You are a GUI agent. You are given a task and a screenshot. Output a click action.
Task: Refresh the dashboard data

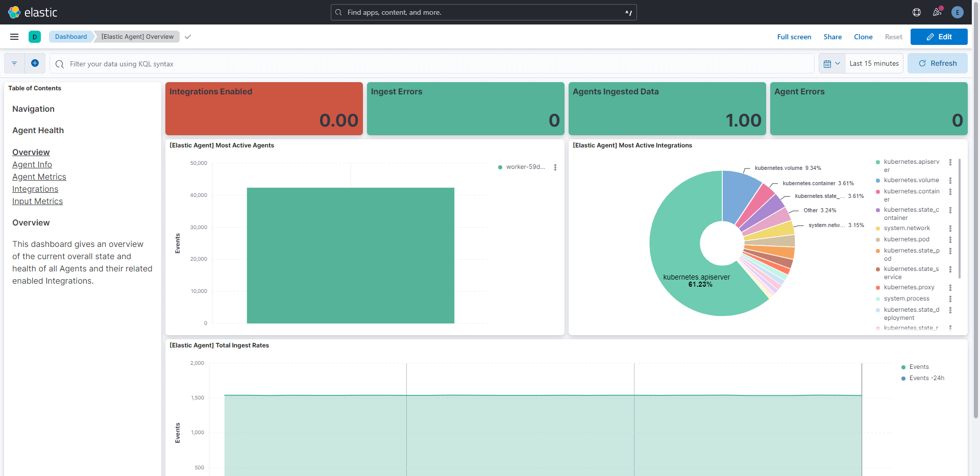point(937,63)
